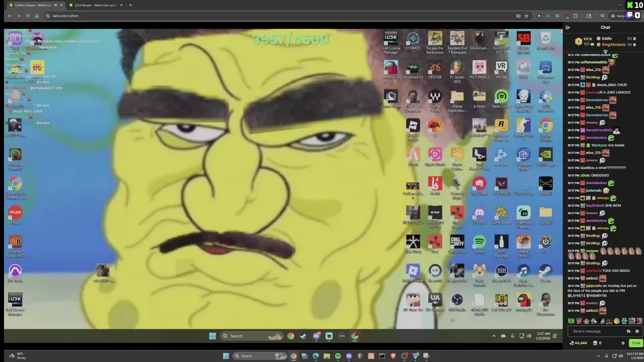Open Resident Evil 7 Biohazard shortcut
This screenshot has height=362, width=644.
457,43
